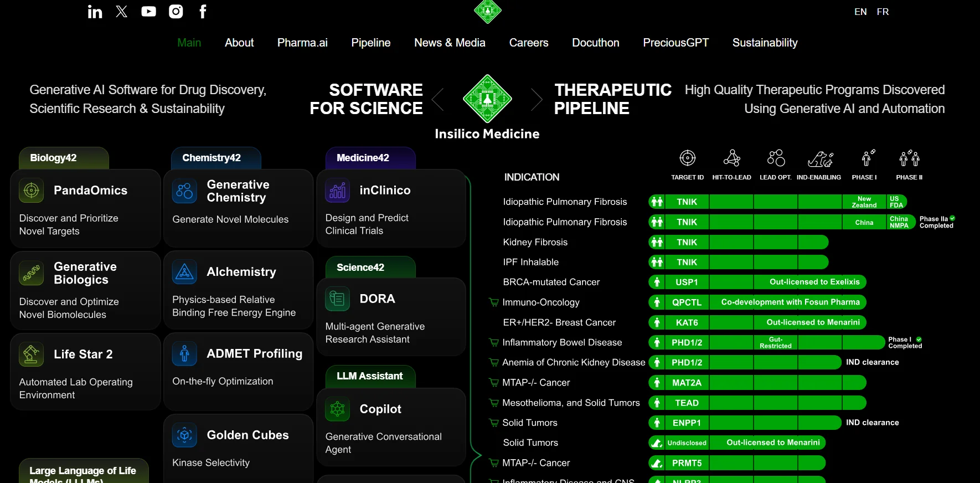Viewport: 980px width, 483px height.
Task: Open the Sustainability menu item
Action: (765, 43)
